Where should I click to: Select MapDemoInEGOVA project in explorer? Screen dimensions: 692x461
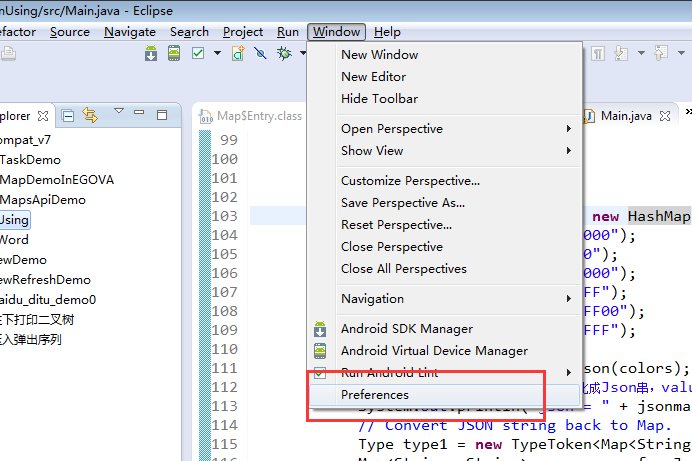57,180
